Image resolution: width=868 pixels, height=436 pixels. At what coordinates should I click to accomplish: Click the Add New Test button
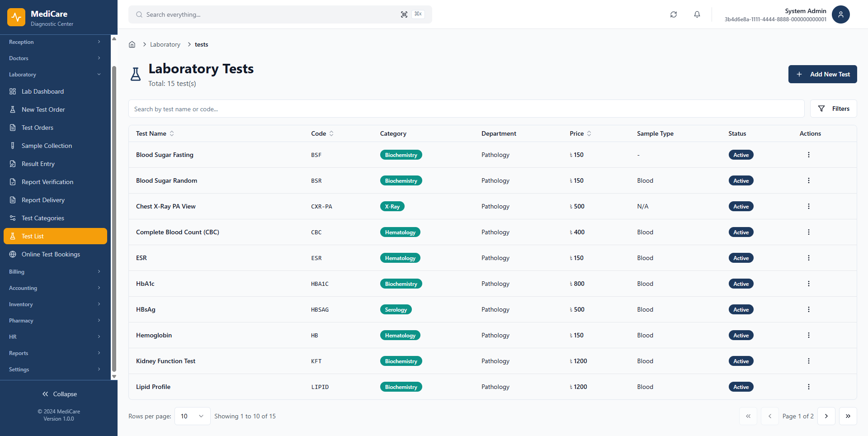coord(822,74)
